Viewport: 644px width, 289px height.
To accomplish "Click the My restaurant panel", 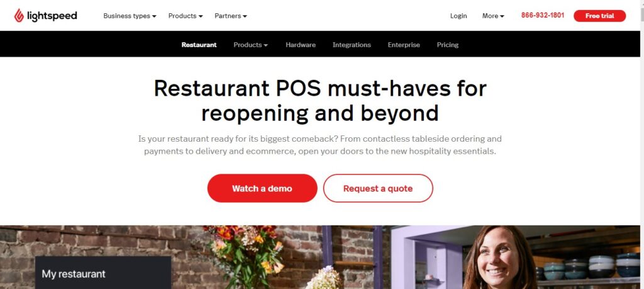I will [x=103, y=273].
